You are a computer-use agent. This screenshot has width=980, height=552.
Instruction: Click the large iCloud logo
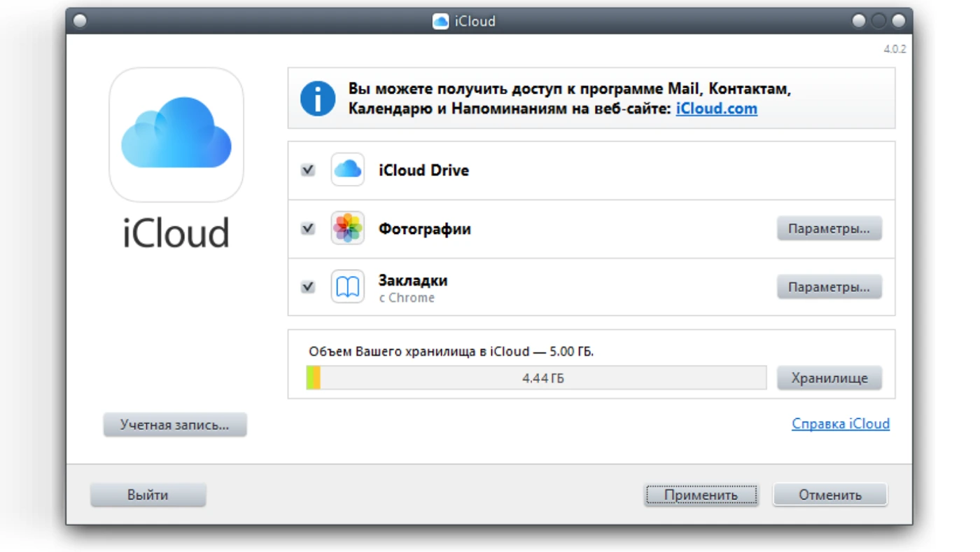point(176,134)
